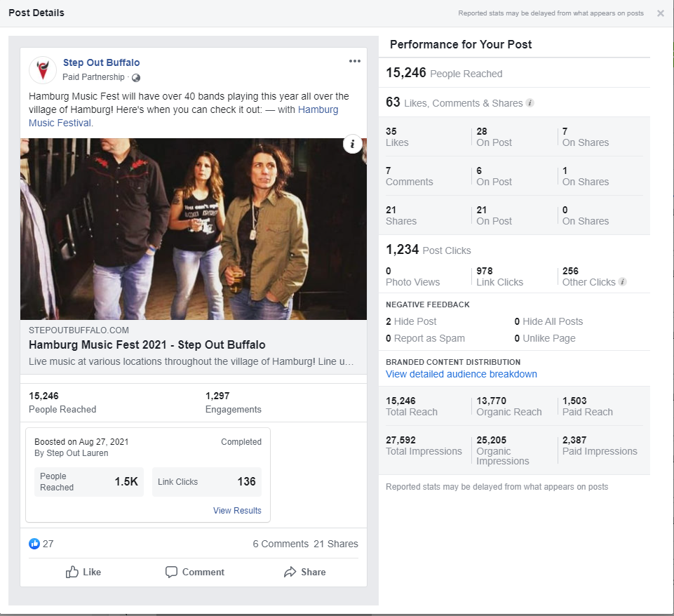Click the 27,592 Total Impressions stat
Screen dimensions: 674x616
424,446
